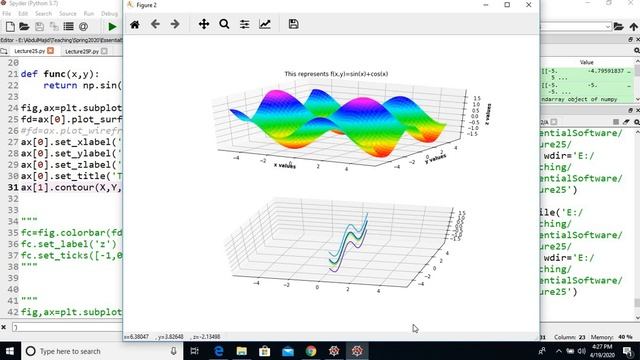This screenshot has height=360, width=640.
Task: Create a new file in Spyder
Action: [x=10, y=27]
